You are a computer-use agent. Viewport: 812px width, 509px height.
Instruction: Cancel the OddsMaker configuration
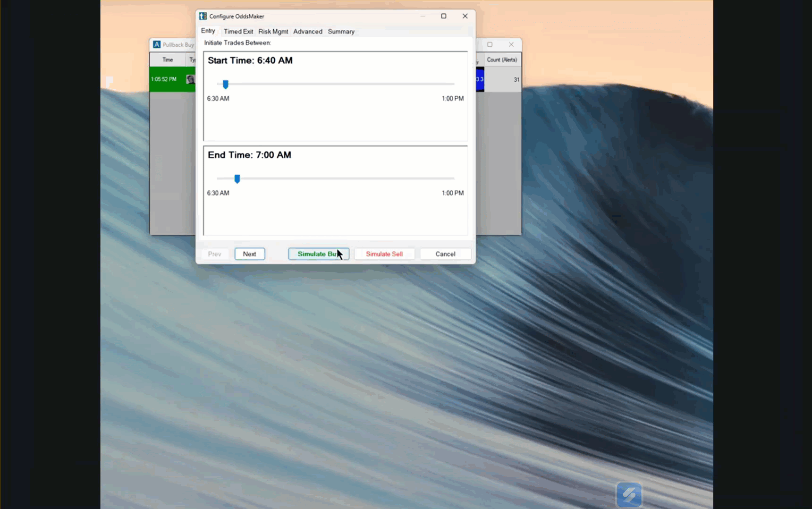click(445, 254)
